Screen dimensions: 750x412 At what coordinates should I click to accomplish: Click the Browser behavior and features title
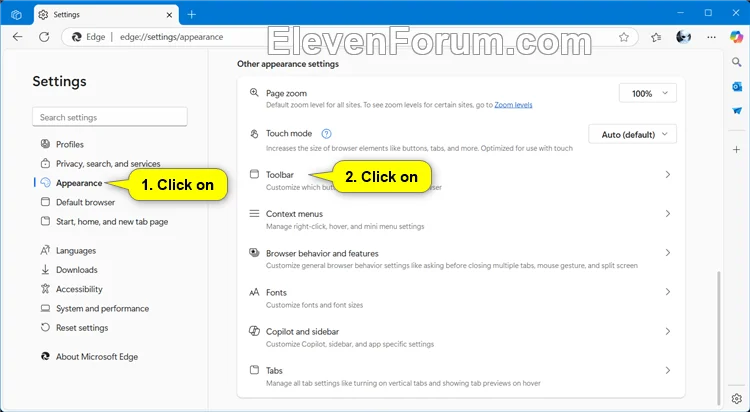(x=322, y=253)
